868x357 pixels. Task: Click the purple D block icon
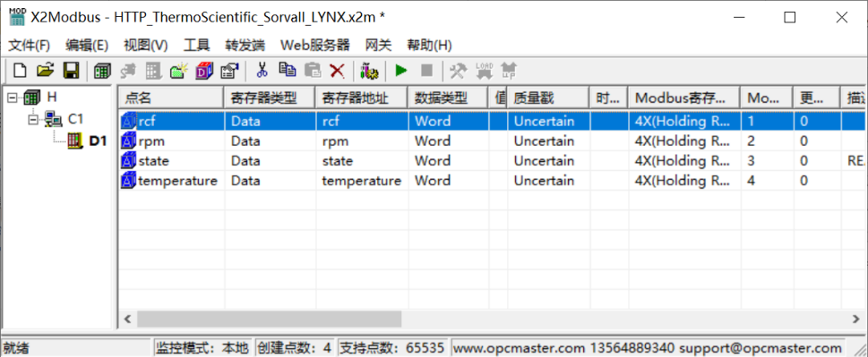coord(205,70)
